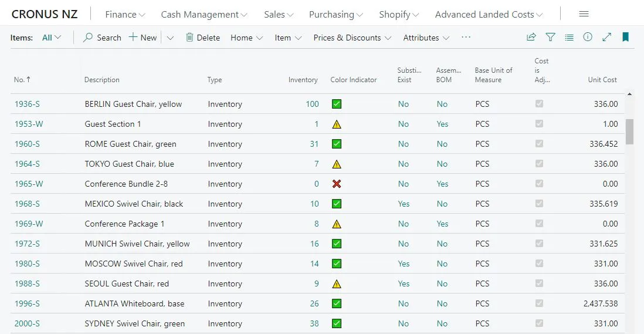The image size is (644, 334).
Task: Open the Share icon in toolbar
Action: click(x=531, y=37)
